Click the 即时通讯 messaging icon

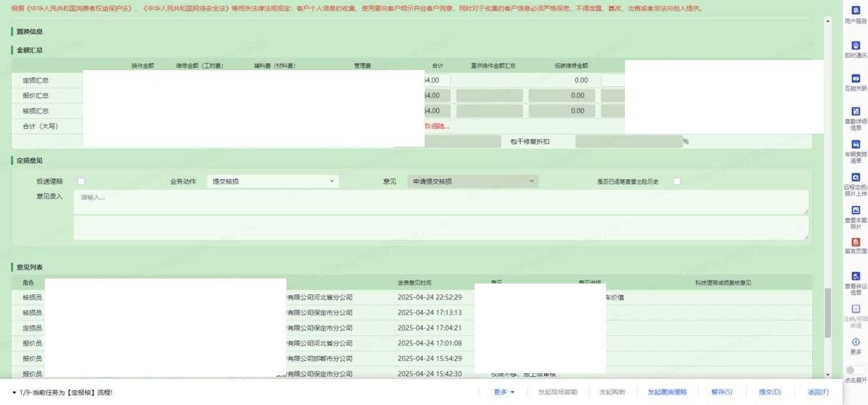pyautogui.click(x=856, y=46)
